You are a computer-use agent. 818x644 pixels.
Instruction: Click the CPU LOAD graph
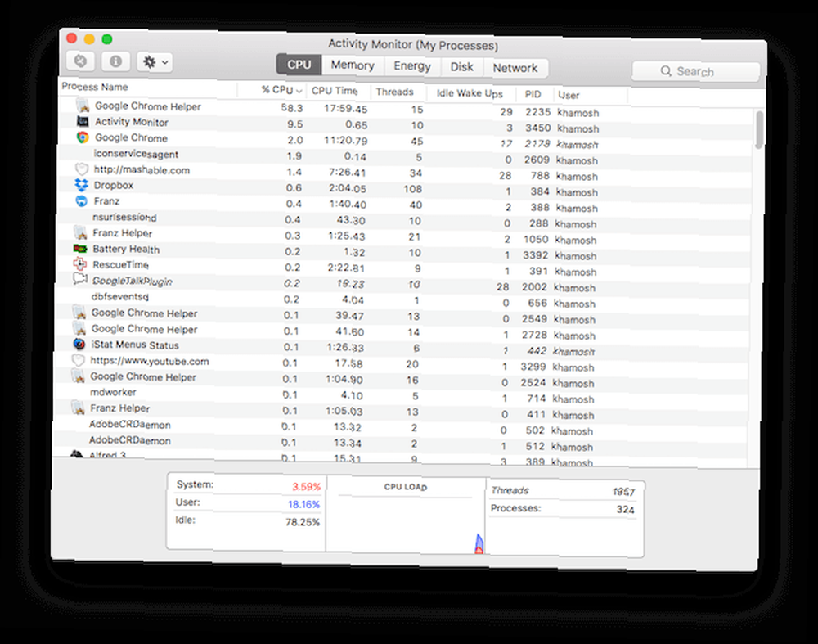[x=406, y=516]
